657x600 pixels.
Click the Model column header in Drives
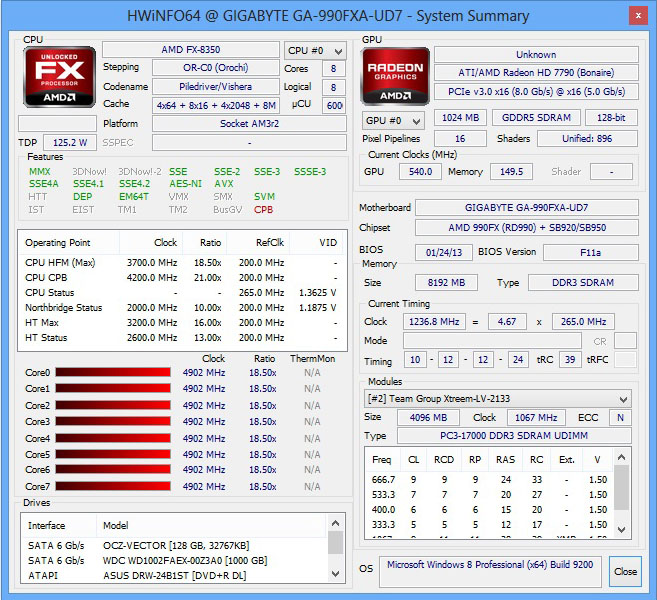pyautogui.click(x=212, y=525)
